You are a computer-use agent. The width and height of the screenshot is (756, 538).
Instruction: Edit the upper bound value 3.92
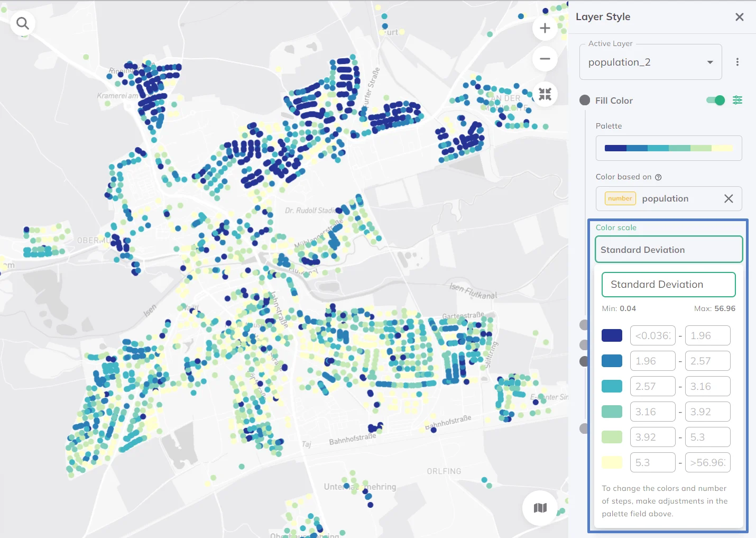pyautogui.click(x=708, y=412)
